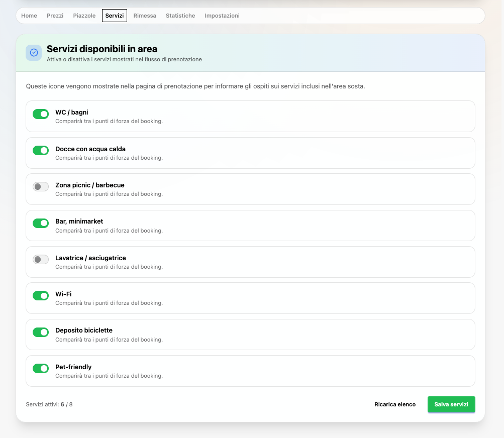Open the Impostazioni tab
Screen dimensions: 504x438
point(222,16)
